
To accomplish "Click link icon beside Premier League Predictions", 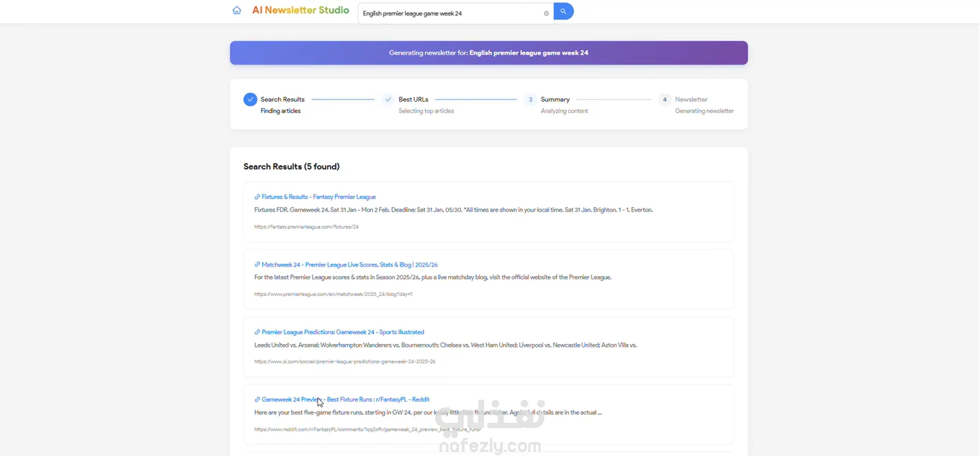I will click(257, 332).
